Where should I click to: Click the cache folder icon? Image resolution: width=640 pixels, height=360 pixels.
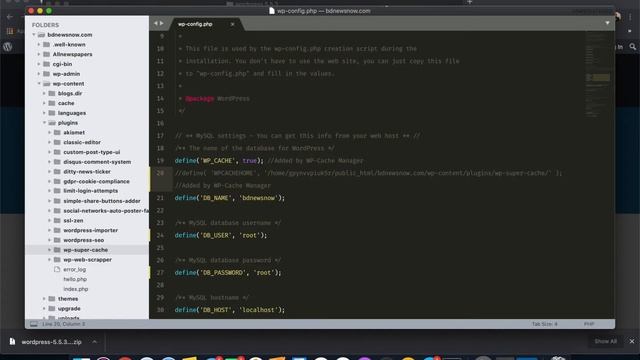coord(52,103)
